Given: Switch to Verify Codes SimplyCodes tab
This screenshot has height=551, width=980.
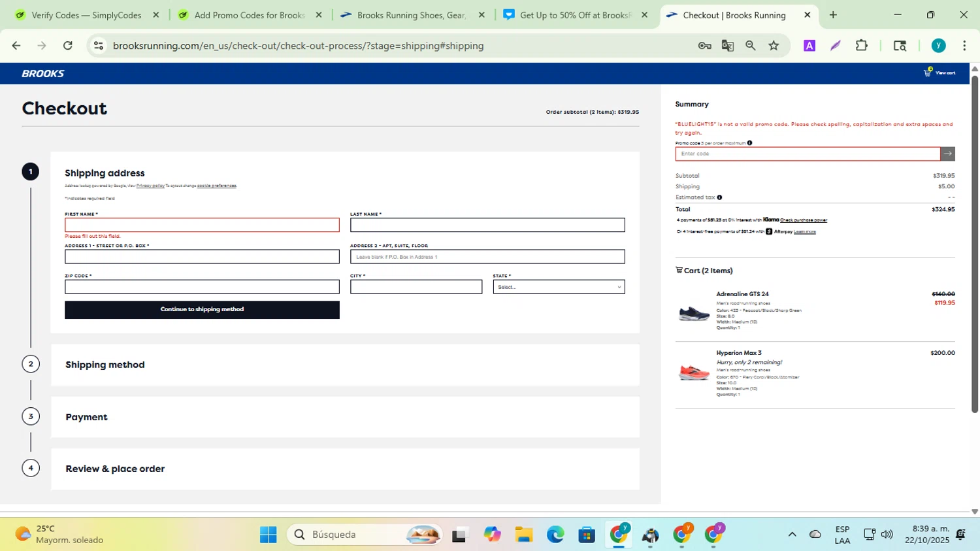Looking at the screenshot, I should 86,15.
